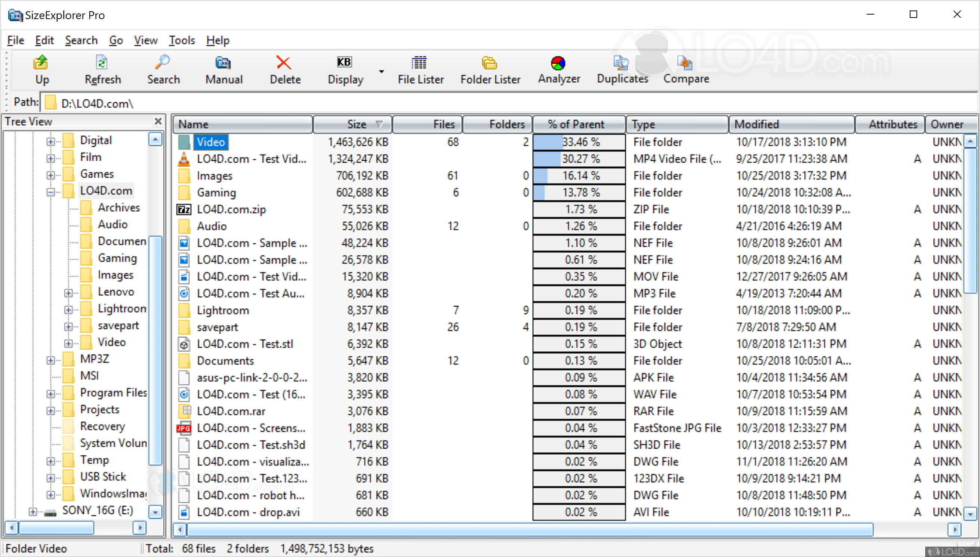Open the Display units dropdown arrow
The height and width of the screenshot is (557, 980).
click(x=381, y=72)
